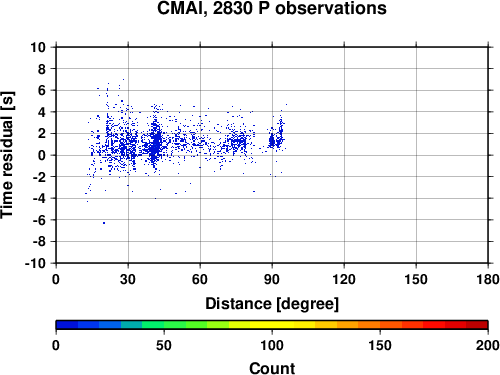Click the 'Count' colorbar label
Viewport: 500px width, 375px height.
click(272, 368)
